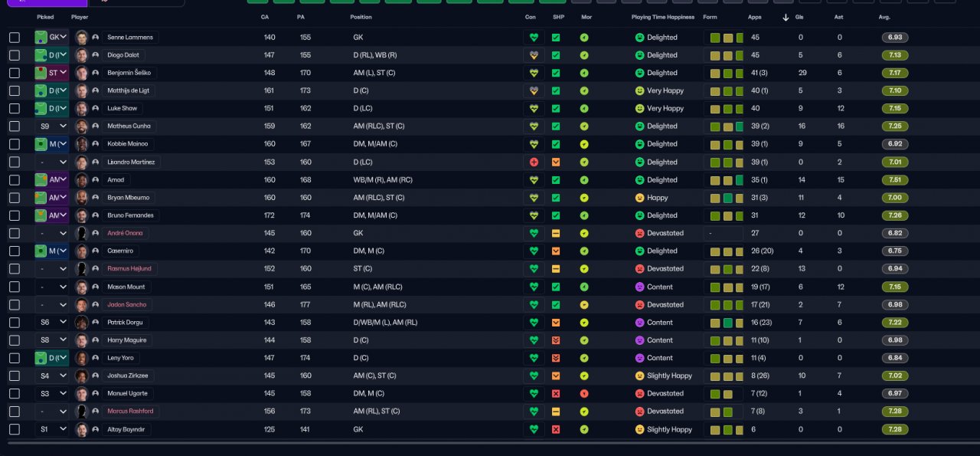Open the picked dropdown for Casemiro
The image size is (980, 456).
point(51,251)
